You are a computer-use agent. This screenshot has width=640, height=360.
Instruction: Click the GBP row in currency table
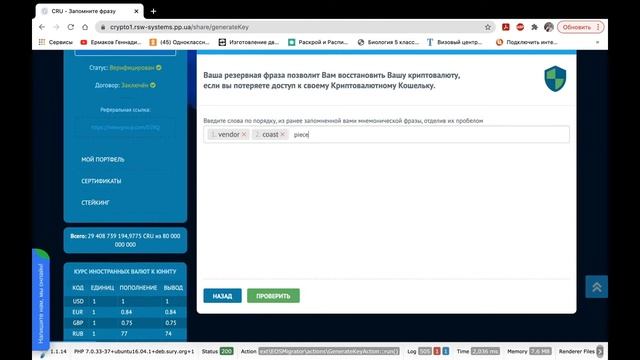pos(125,323)
